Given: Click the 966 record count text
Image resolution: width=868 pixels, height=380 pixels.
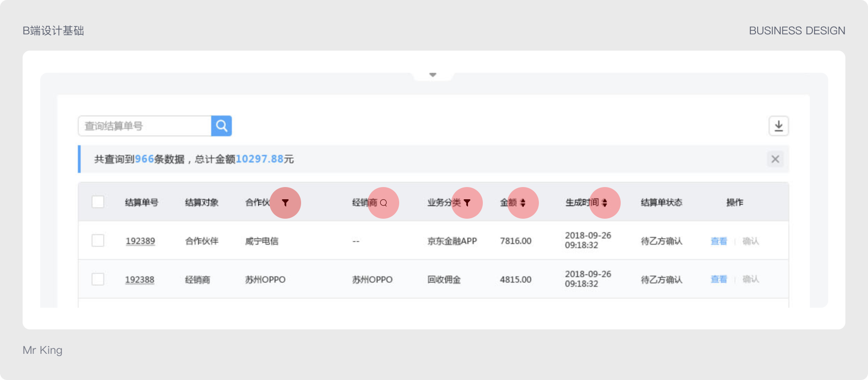Looking at the screenshot, I should tap(145, 159).
